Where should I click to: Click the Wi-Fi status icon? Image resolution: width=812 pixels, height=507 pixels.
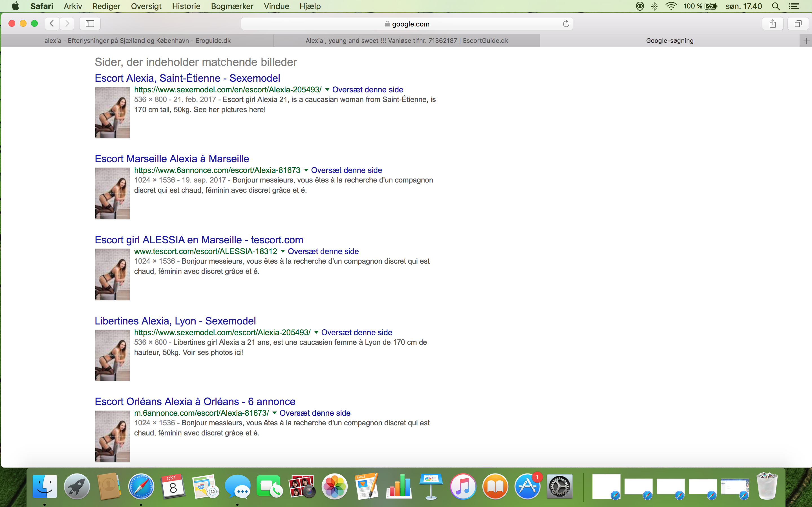[x=671, y=6]
